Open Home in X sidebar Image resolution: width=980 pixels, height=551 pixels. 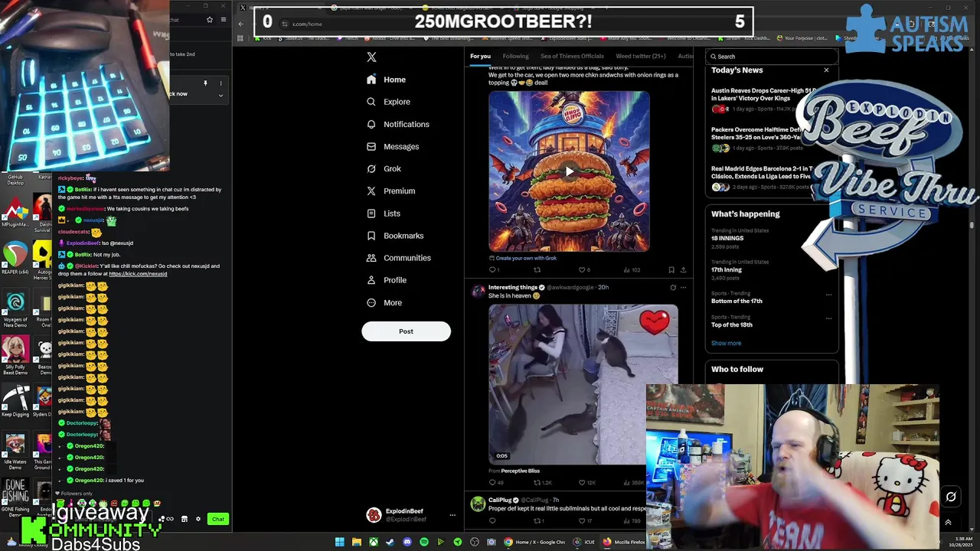[386, 80]
